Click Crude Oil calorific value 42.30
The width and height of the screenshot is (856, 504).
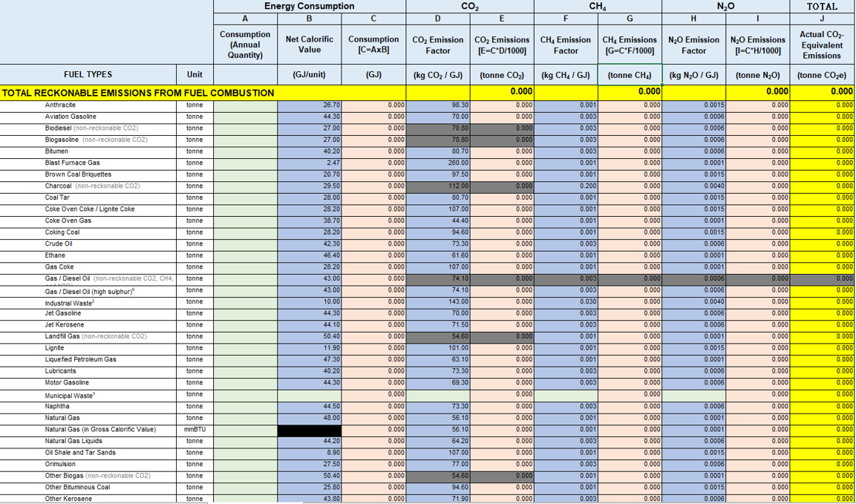click(x=310, y=243)
